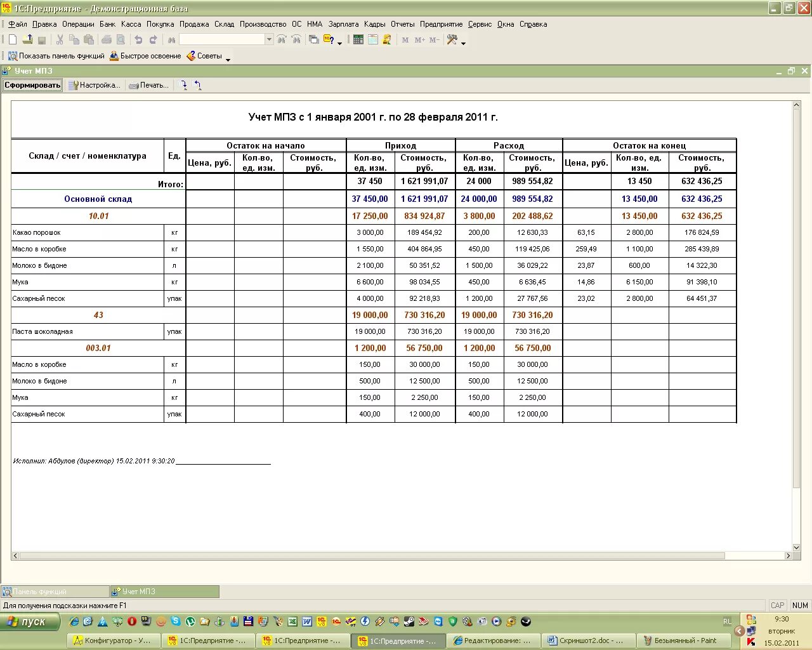Find previous with the second binoculars arrow icon

coord(296,39)
